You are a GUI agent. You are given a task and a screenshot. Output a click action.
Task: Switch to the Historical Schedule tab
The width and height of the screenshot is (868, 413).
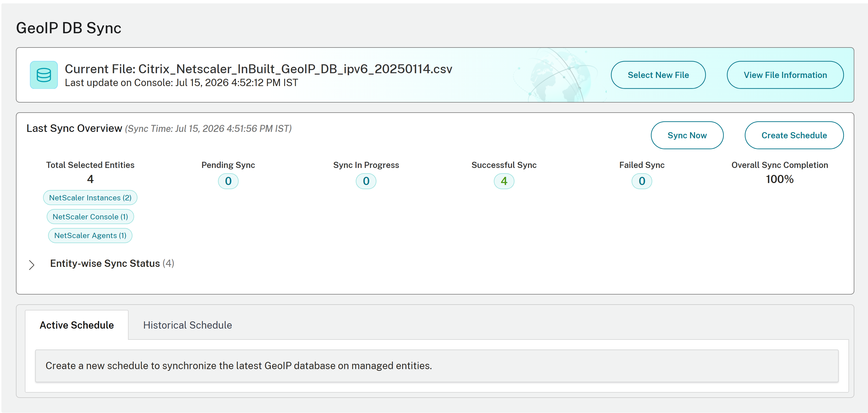[187, 325]
